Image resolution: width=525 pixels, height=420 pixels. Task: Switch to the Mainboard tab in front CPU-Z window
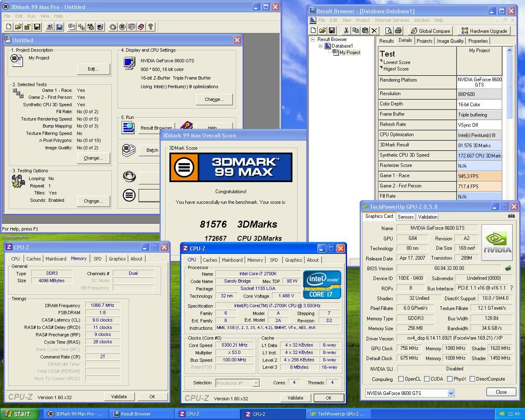tap(232, 260)
